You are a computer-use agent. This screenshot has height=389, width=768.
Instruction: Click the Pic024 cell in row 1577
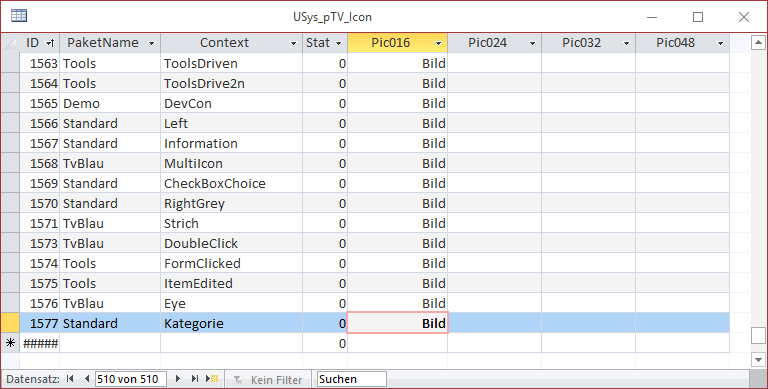coord(495,323)
